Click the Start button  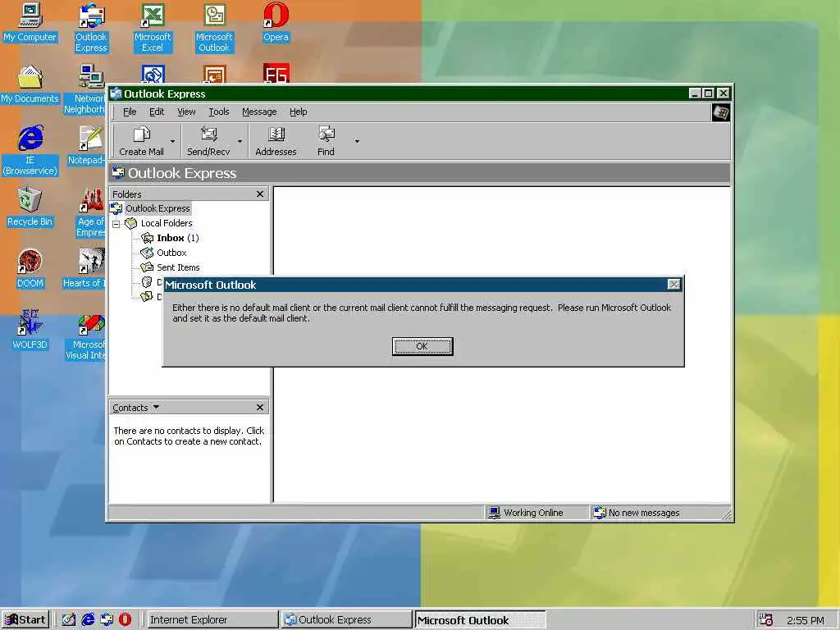click(x=25, y=619)
